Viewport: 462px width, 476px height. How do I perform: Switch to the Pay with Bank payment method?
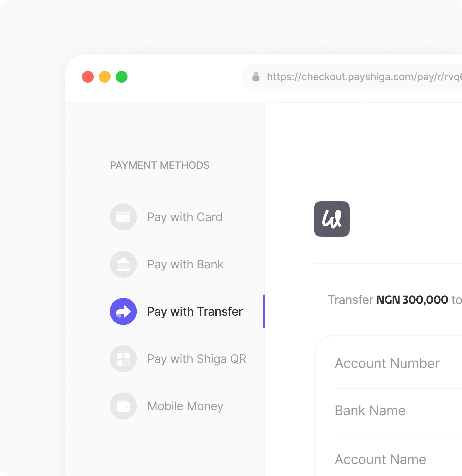[x=185, y=264]
